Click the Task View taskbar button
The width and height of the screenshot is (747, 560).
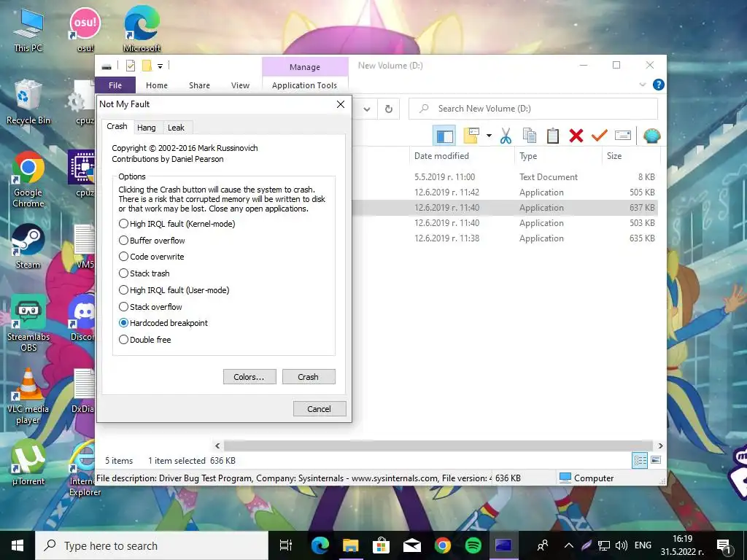coord(286,545)
